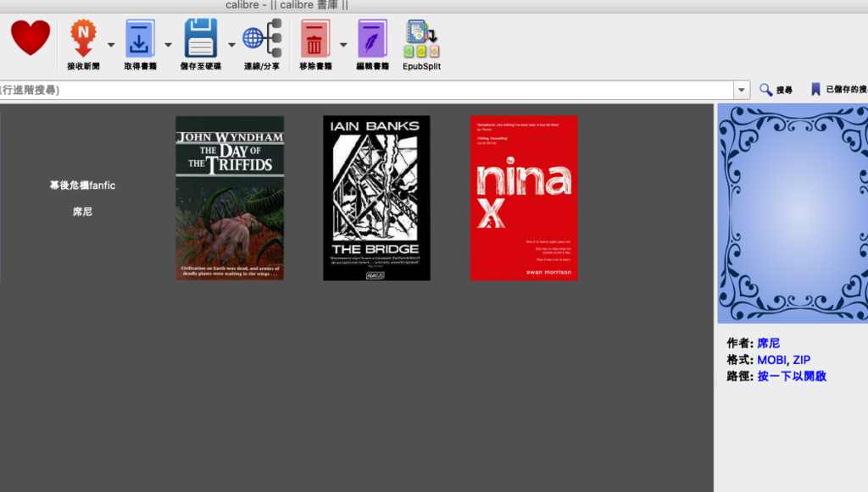868x492 pixels.
Task: Select the Nina X book cover
Action: pyautogui.click(x=524, y=198)
